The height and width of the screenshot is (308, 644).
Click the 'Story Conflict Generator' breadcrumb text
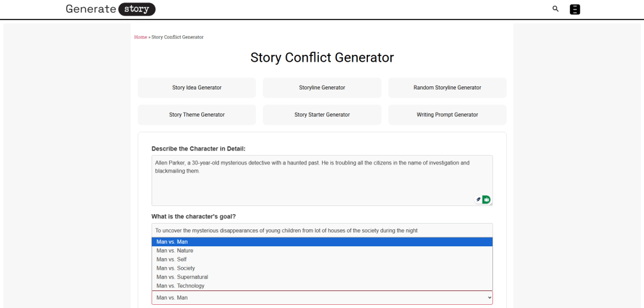coord(177,37)
